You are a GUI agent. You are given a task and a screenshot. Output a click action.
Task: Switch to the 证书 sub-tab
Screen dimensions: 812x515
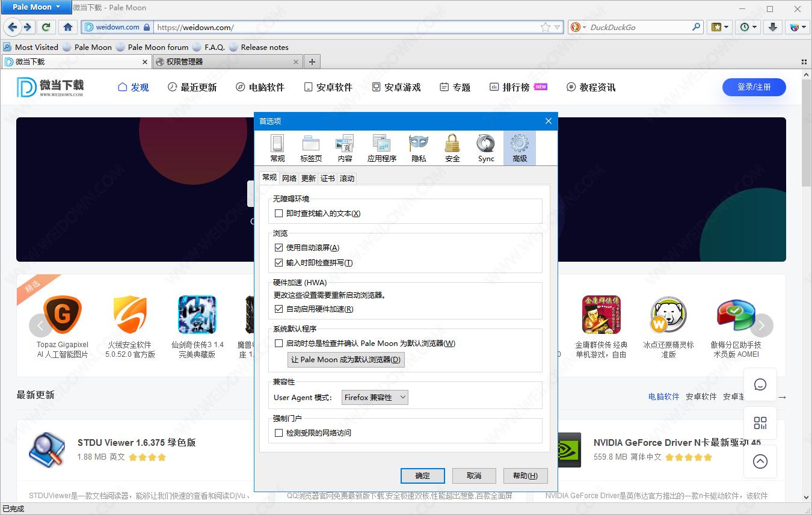[x=328, y=178]
